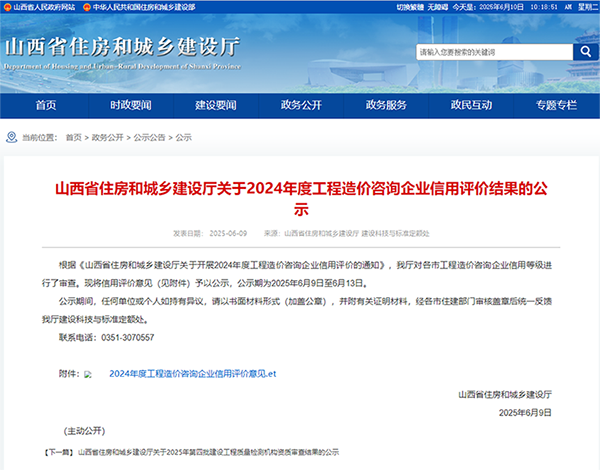600x470 pixels.
Task: Click the location pin icon in breadcrumb
Action: (x=11, y=137)
